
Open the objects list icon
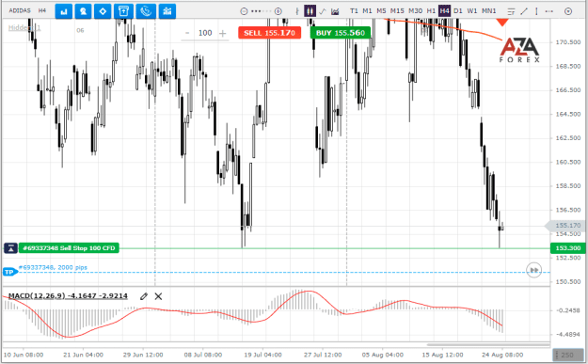pos(511,11)
